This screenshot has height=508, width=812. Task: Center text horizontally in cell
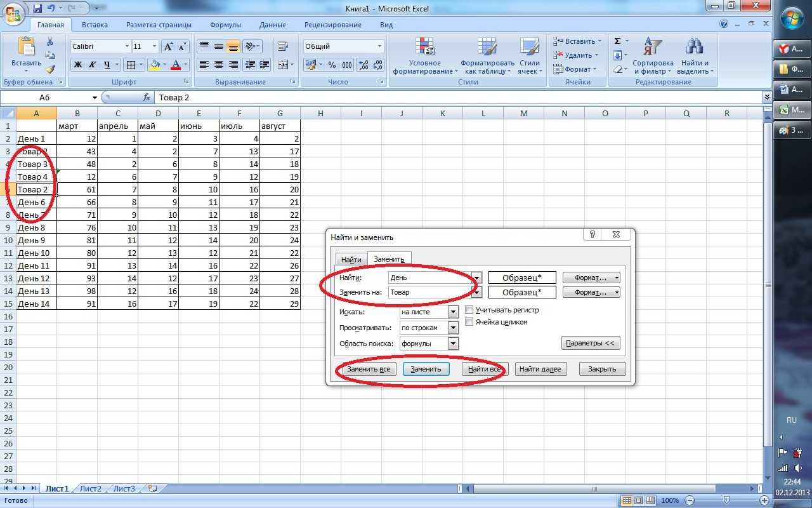tap(218, 65)
